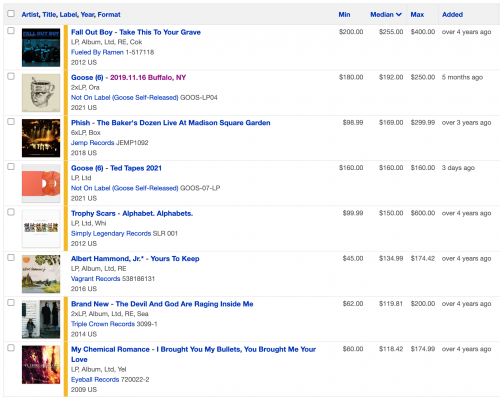Viewport: 500px width, 397px height.
Task: Click the Phish Baker's Dozen cover image
Action: tap(41, 138)
